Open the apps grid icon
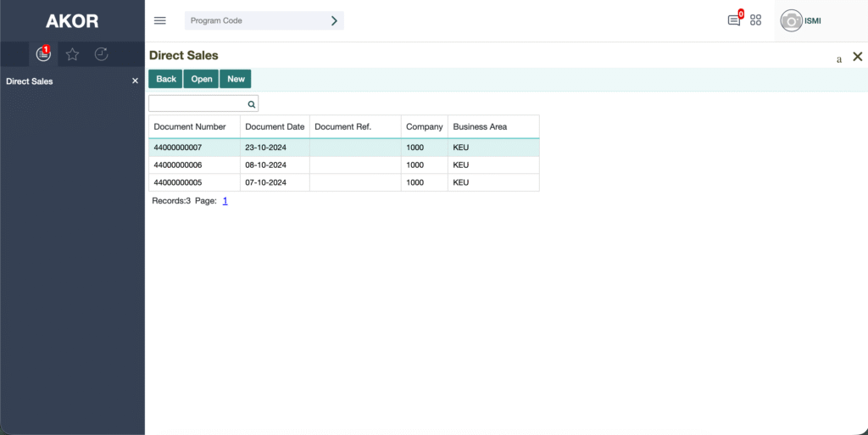Viewport: 868px width, 435px height. click(x=756, y=20)
